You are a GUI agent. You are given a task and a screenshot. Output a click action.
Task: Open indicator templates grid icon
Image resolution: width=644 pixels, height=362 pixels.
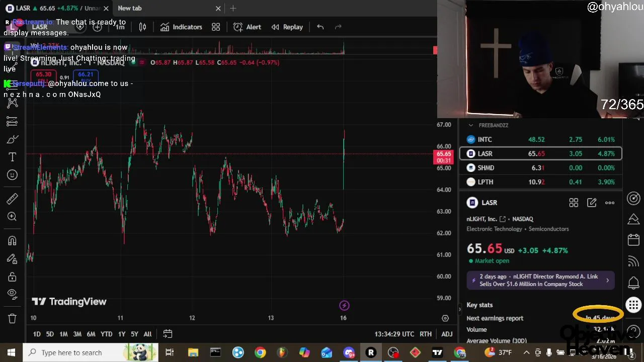[x=216, y=27]
